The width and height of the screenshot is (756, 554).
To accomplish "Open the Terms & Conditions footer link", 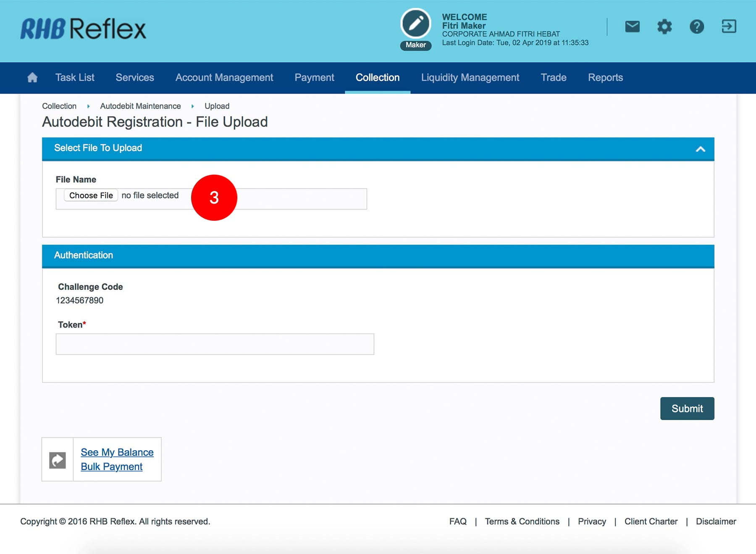I will click(x=522, y=521).
